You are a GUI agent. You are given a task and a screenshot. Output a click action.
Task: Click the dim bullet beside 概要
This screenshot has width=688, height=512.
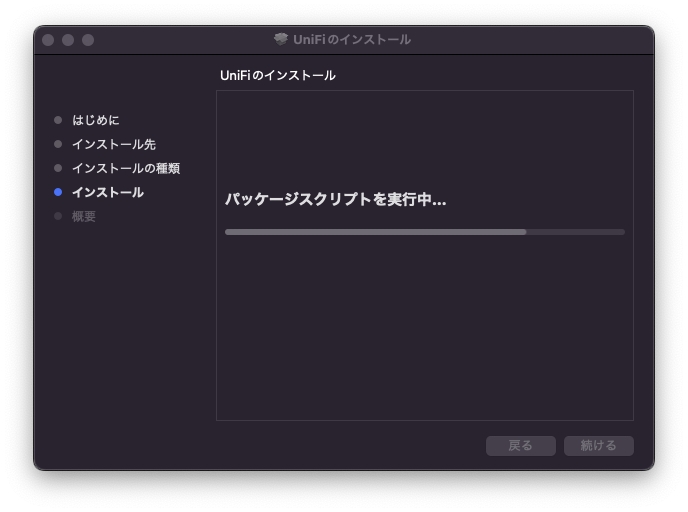58,216
